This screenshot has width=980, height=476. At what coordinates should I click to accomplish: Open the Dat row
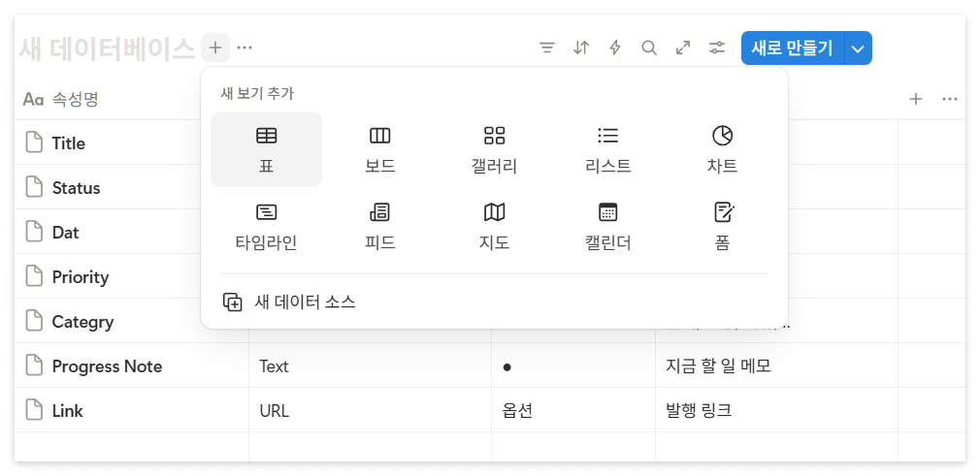[66, 233]
